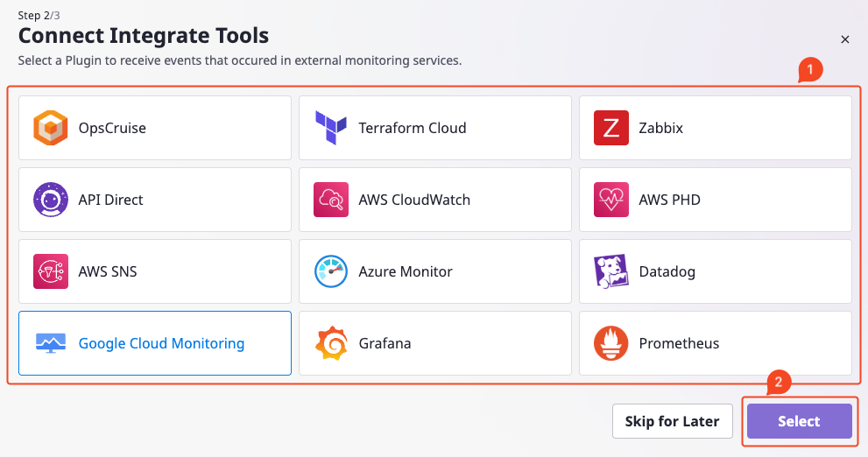Click the Datadog dog logo icon
This screenshot has width=868, height=457.
[x=611, y=271]
